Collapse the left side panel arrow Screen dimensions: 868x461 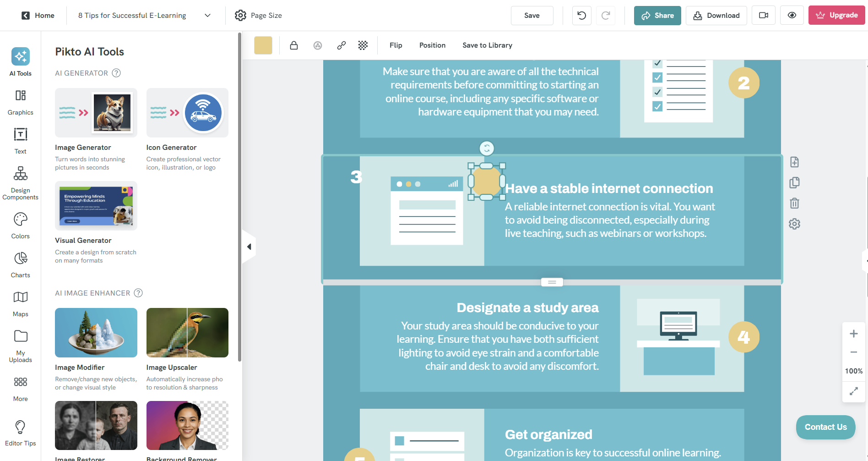(249, 247)
